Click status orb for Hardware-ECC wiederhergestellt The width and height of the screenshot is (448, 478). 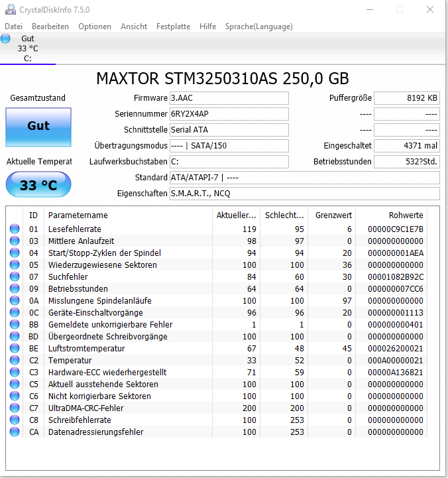[15, 372]
